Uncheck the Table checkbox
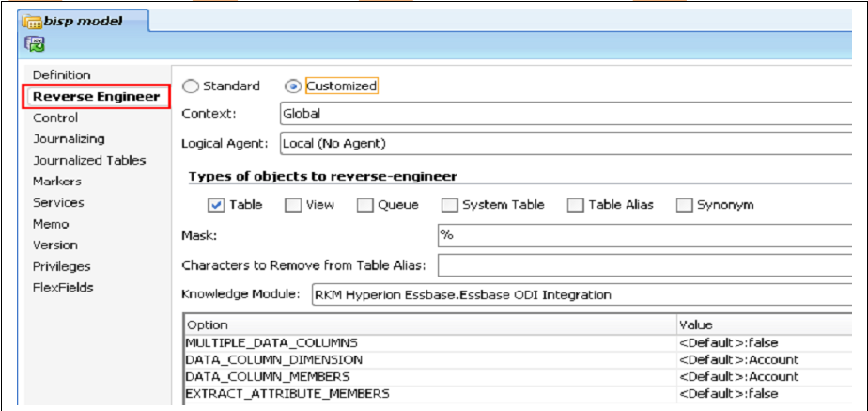The image size is (868, 411). coord(215,205)
